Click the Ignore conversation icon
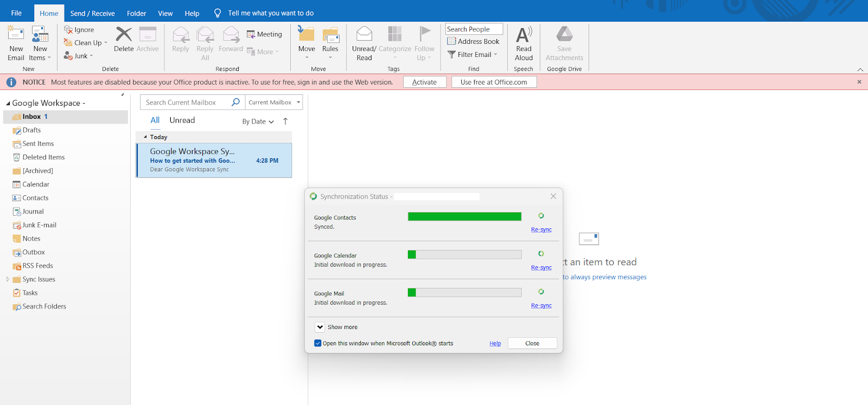868x405 pixels. [x=68, y=30]
